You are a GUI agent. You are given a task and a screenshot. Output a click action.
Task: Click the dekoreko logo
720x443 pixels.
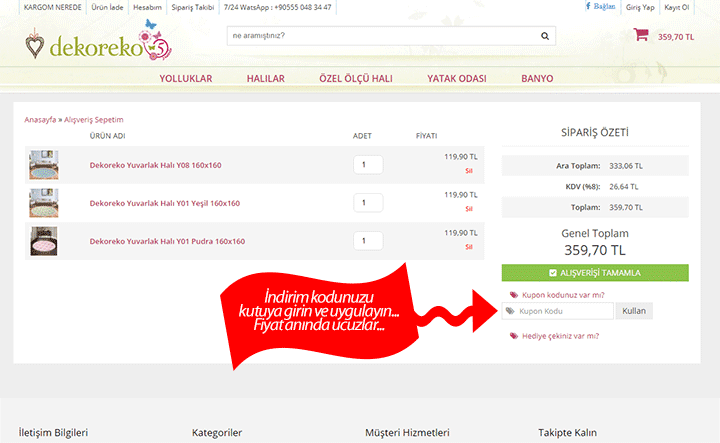click(98, 42)
